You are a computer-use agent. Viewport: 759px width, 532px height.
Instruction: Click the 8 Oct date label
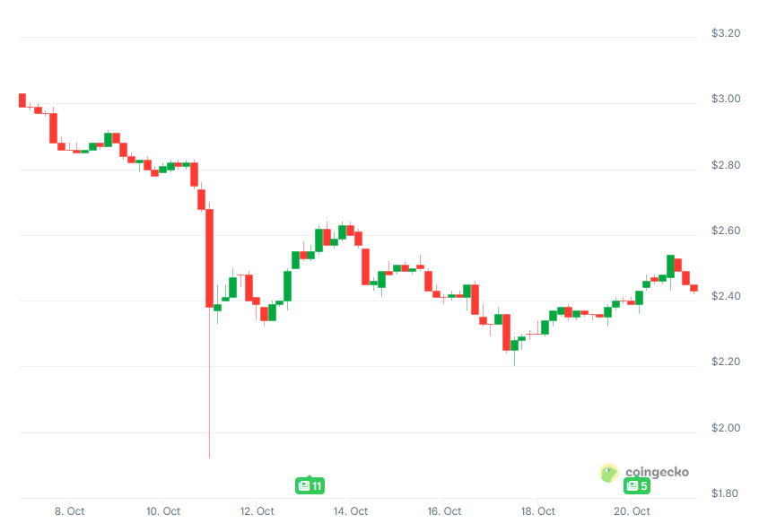70,511
